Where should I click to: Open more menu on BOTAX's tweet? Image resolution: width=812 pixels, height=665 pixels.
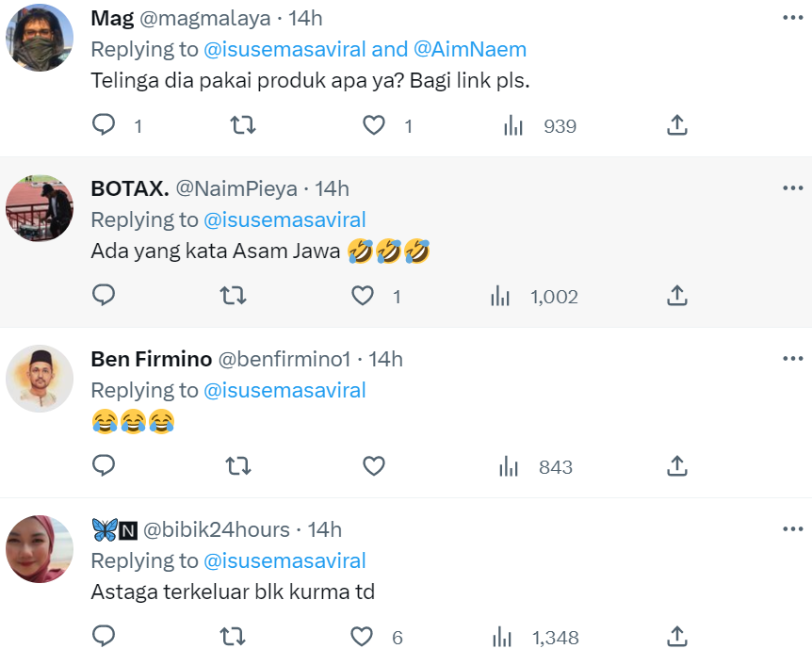tap(792, 187)
